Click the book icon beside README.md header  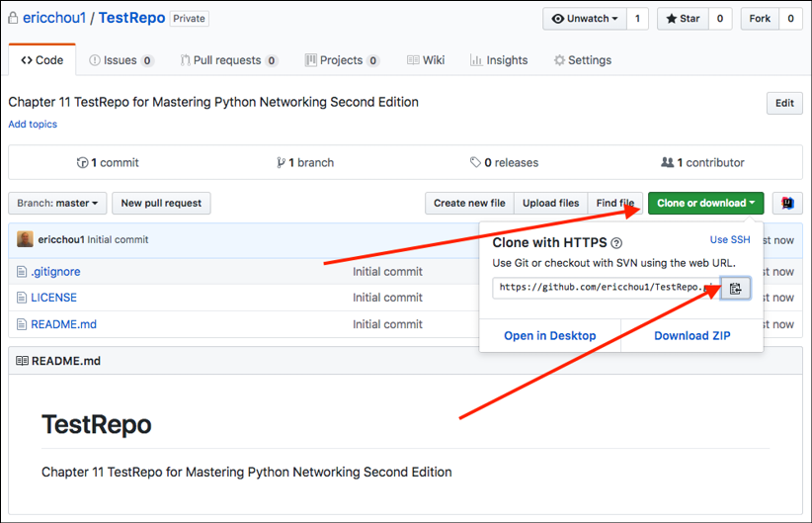pyautogui.click(x=23, y=361)
